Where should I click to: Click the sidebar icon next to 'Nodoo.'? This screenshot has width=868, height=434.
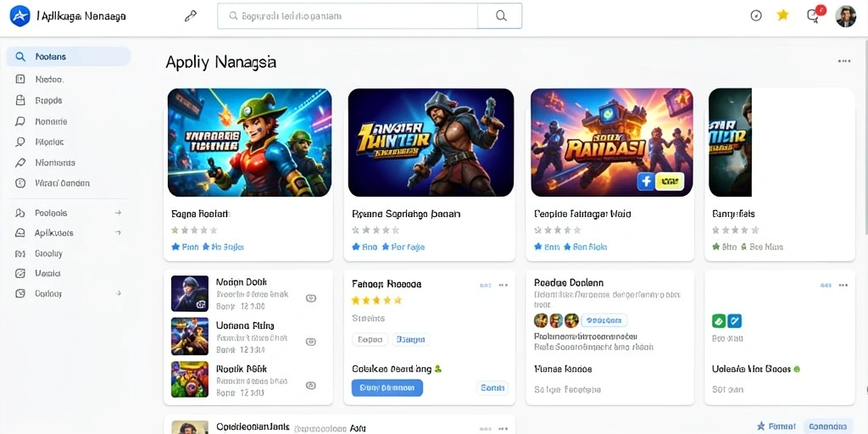20,79
